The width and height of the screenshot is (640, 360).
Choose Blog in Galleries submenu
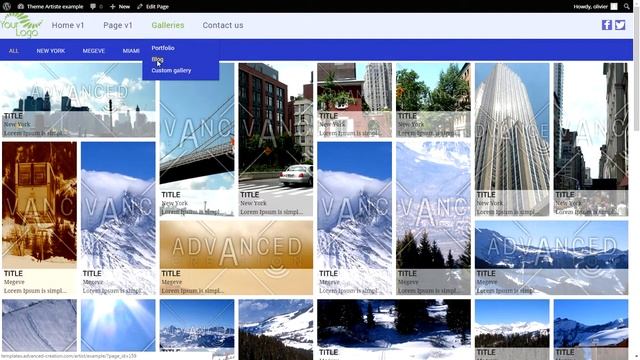[157, 59]
